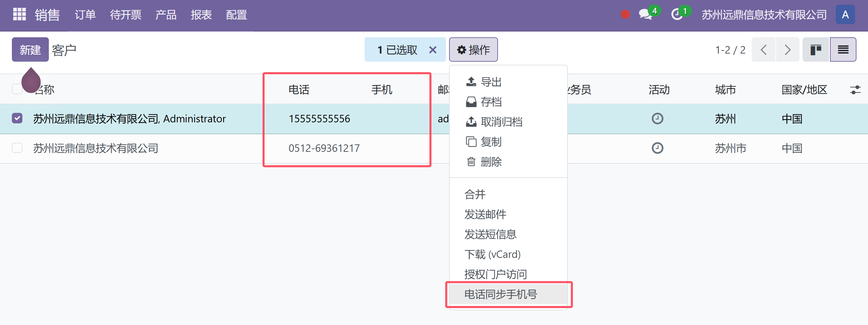Open activity clock for Administrator row
Viewport: 868px width, 325px height.
pos(657,119)
